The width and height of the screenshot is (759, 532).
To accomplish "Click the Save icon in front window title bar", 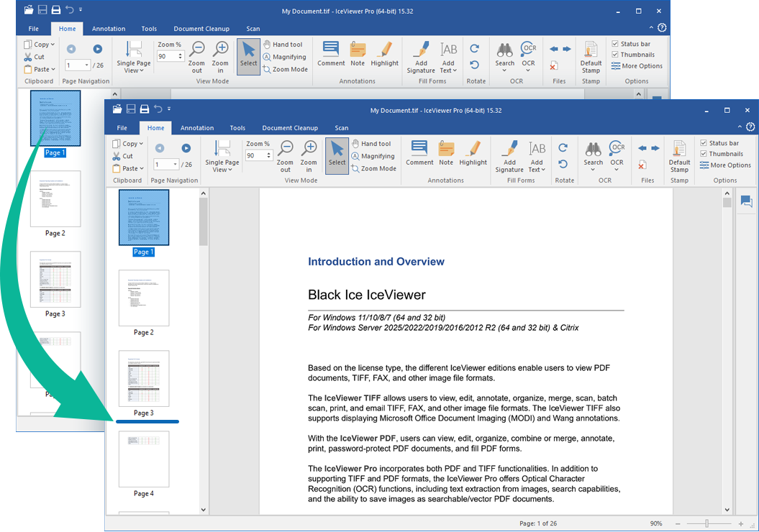I will tap(131, 109).
